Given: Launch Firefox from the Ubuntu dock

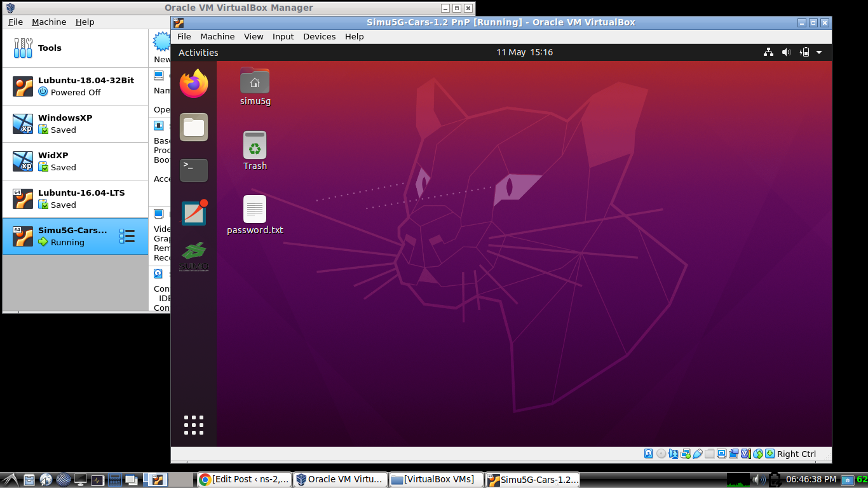Looking at the screenshot, I should [x=194, y=83].
